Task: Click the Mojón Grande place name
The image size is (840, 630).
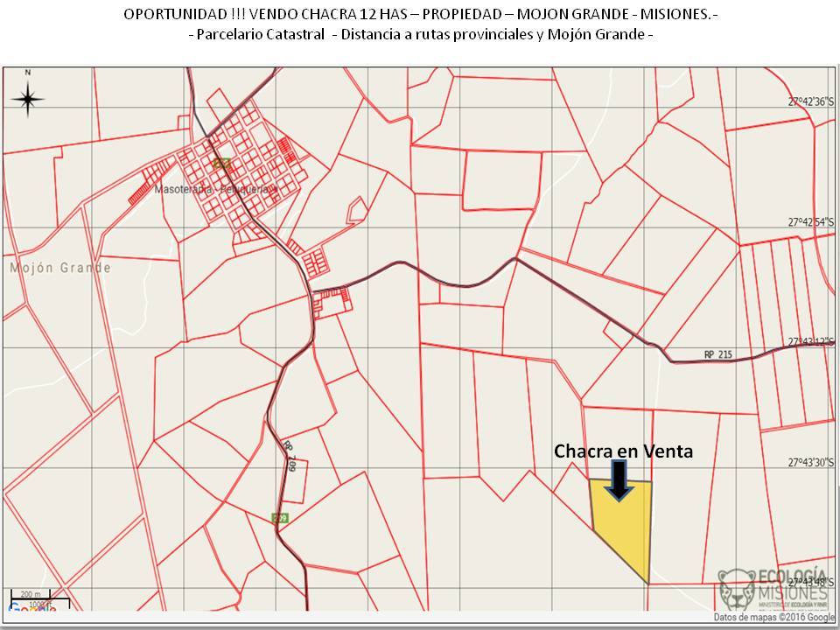Action: click(x=60, y=268)
